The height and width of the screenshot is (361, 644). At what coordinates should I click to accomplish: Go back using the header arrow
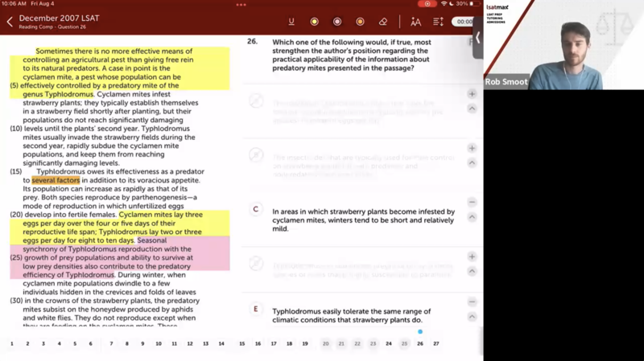10,22
